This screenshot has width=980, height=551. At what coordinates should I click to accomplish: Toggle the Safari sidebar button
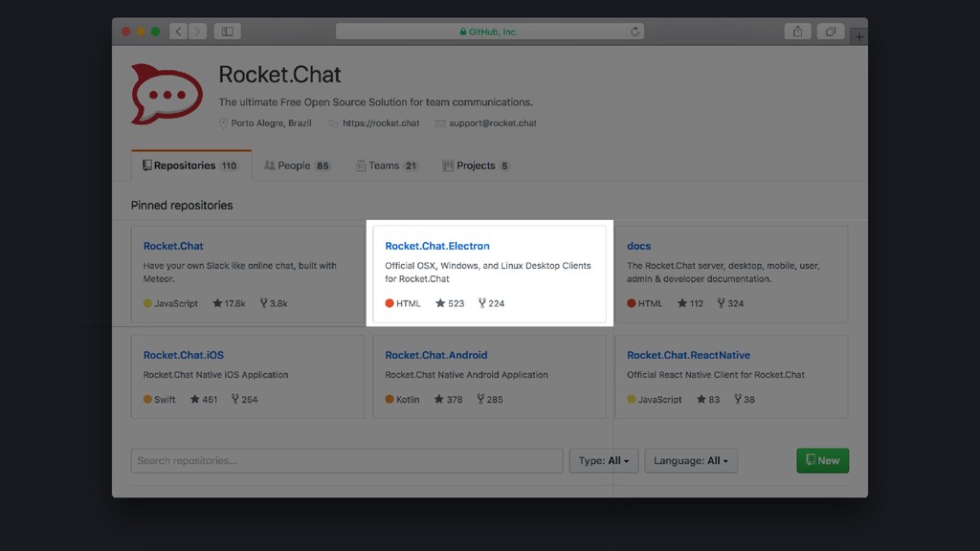(x=228, y=32)
